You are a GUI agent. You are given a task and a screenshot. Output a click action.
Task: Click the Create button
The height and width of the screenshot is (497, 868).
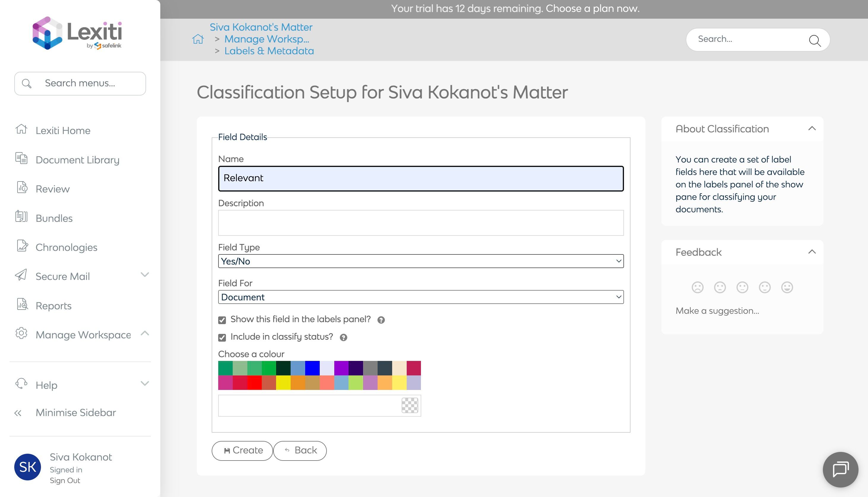click(242, 450)
